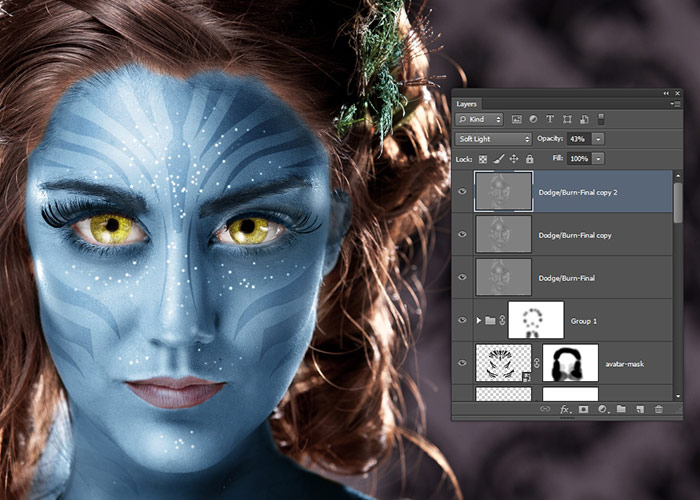Create a new layer icon
This screenshot has height=500, width=700.
[640, 409]
